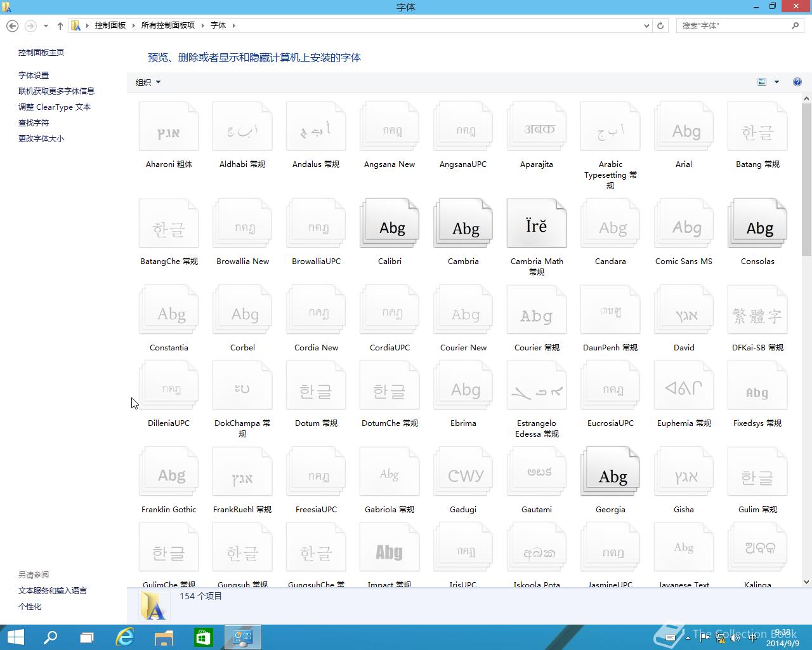Open 联机获取更多字体信息 link

(x=56, y=91)
